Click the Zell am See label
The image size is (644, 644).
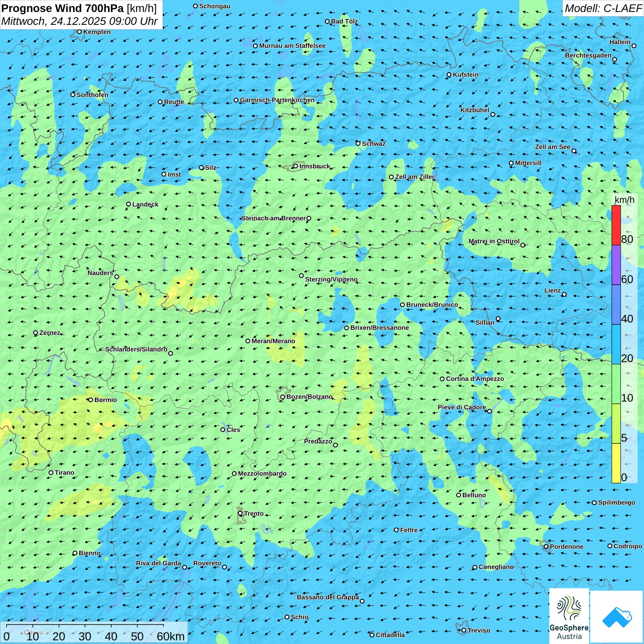[552, 147]
